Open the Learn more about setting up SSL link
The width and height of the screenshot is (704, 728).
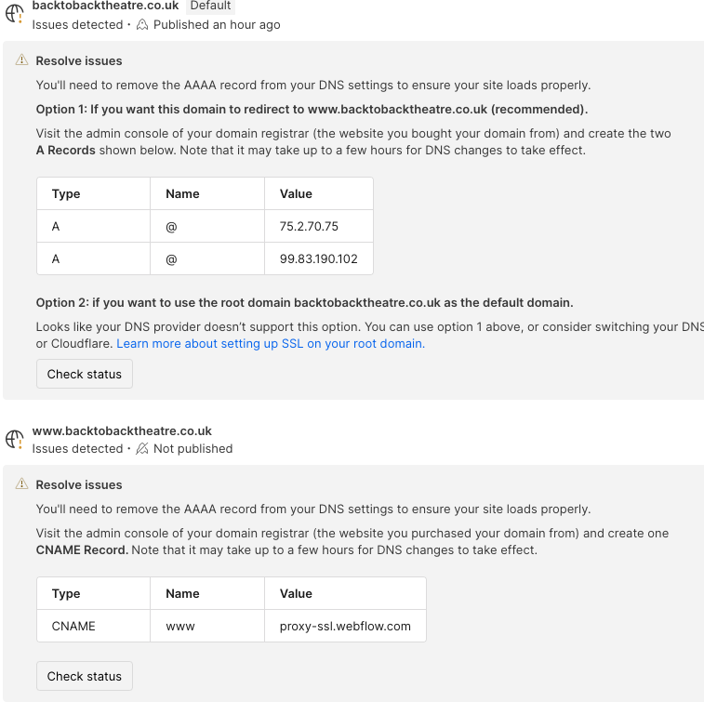(271, 343)
